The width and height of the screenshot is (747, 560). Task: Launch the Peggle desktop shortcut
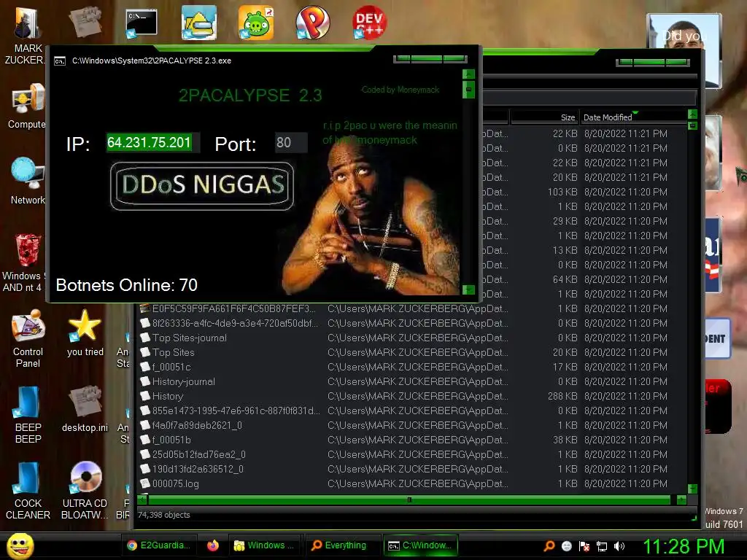[312, 23]
